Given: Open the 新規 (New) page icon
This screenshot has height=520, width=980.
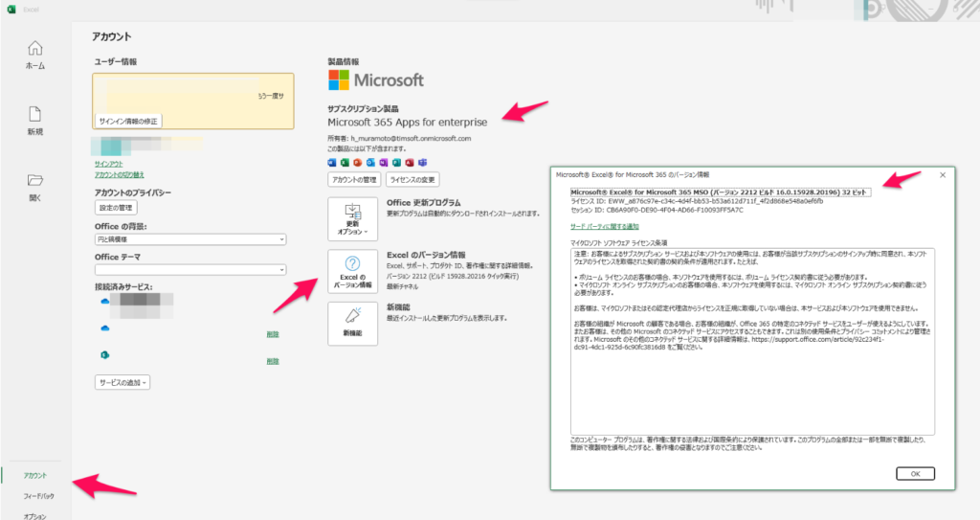Looking at the screenshot, I should pyautogui.click(x=35, y=114).
